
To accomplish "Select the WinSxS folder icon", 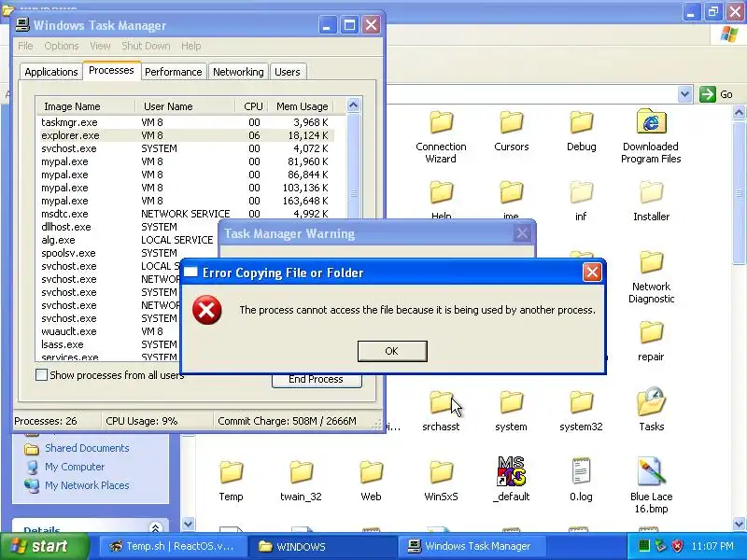I will click(441, 472).
